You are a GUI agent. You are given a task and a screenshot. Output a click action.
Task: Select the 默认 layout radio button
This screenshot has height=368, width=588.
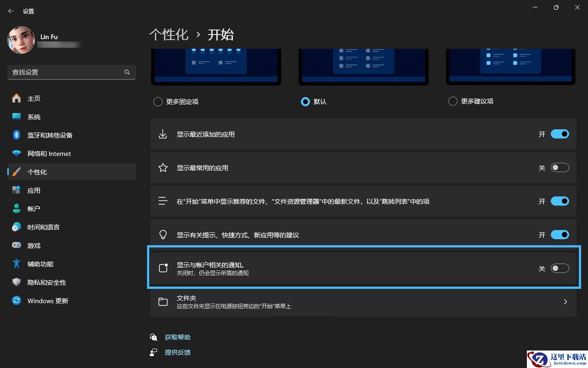pyautogui.click(x=305, y=102)
